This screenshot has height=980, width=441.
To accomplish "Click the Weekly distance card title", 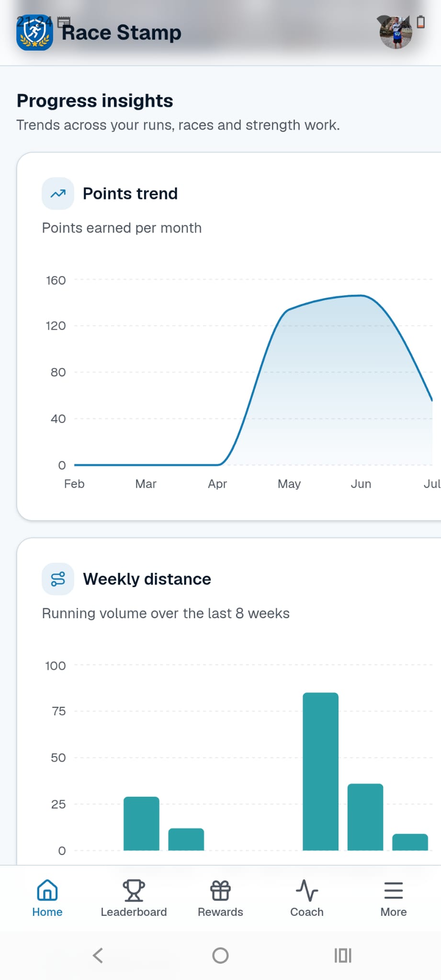I will point(147,579).
